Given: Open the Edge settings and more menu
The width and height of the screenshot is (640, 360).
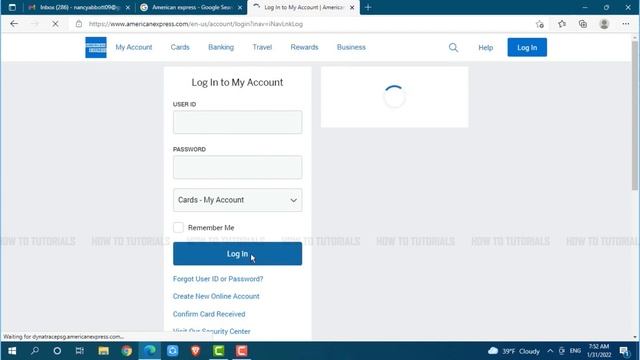Looking at the screenshot, I should click(x=626, y=24).
